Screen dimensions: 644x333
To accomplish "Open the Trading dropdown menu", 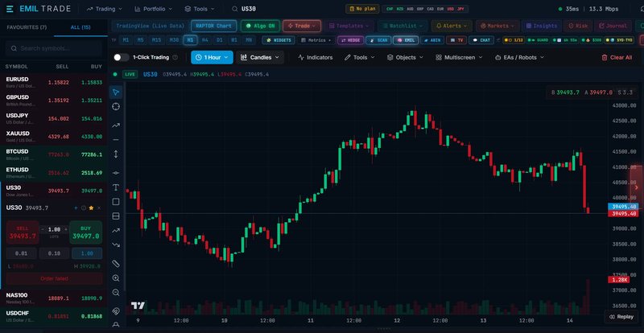I will click(x=105, y=9).
